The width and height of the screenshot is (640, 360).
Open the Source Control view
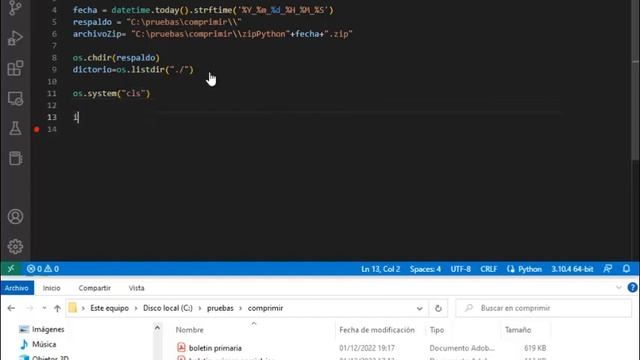15,8
